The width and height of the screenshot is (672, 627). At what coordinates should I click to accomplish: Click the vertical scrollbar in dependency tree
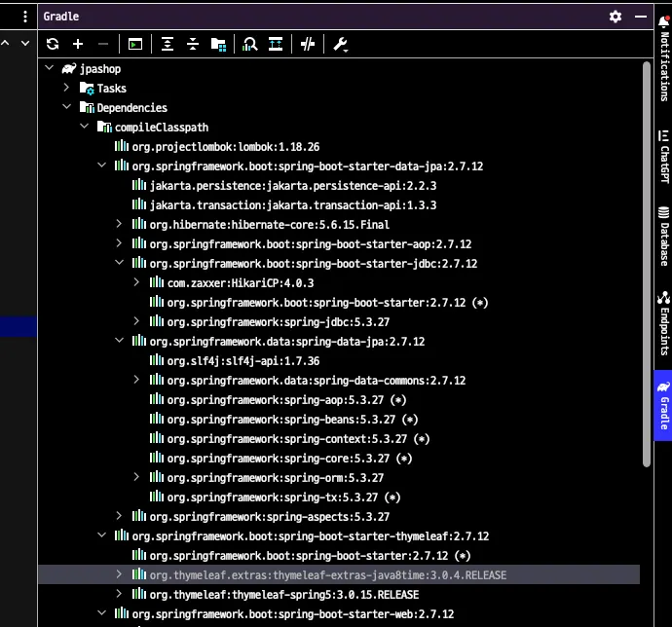[x=646, y=263]
